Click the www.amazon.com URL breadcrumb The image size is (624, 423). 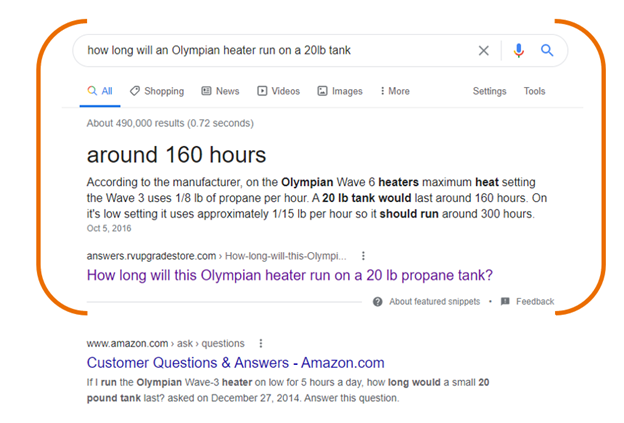tap(166, 343)
